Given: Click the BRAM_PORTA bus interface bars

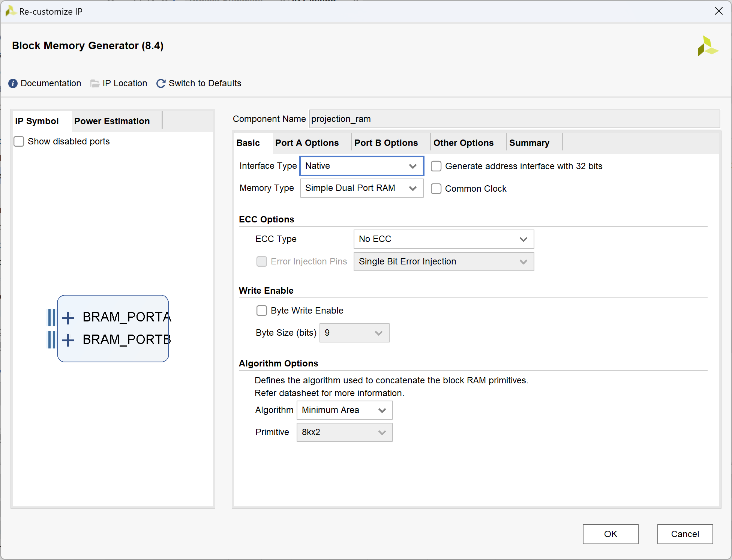Looking at the screenshot, I should 52,317.
